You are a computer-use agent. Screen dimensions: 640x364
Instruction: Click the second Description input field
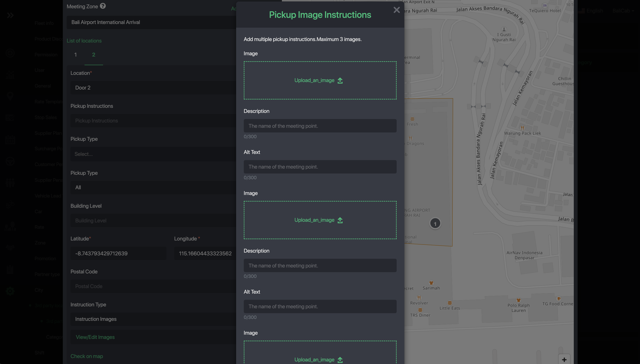point(320,266)
